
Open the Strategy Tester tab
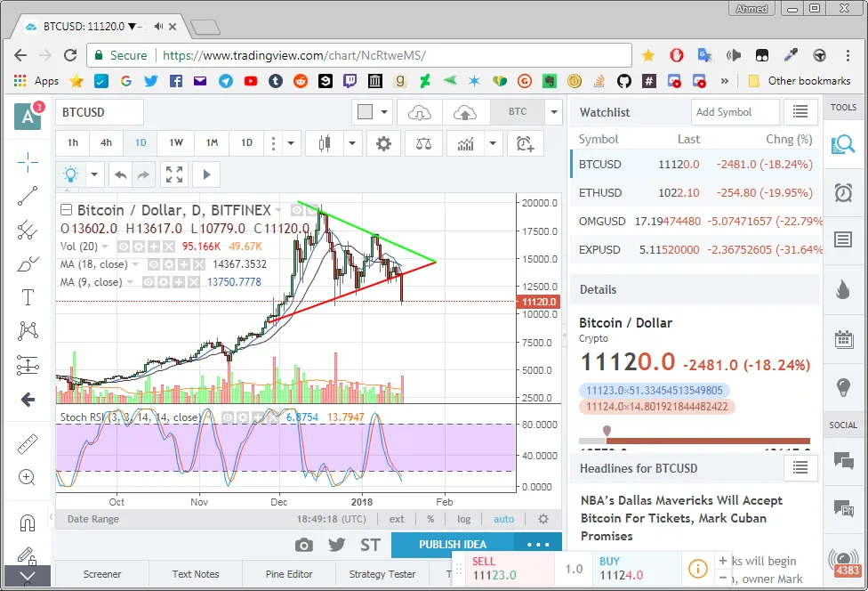(382, 574)
